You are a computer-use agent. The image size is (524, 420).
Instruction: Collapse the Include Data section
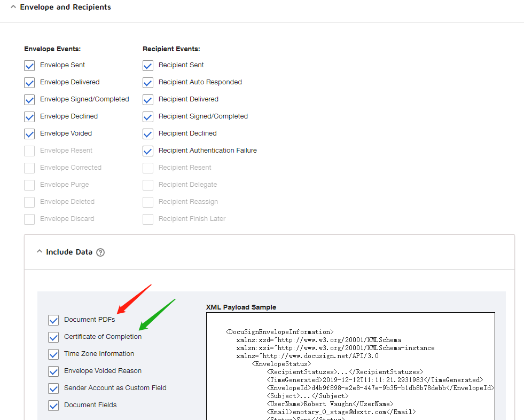click(x=40, y=252)
